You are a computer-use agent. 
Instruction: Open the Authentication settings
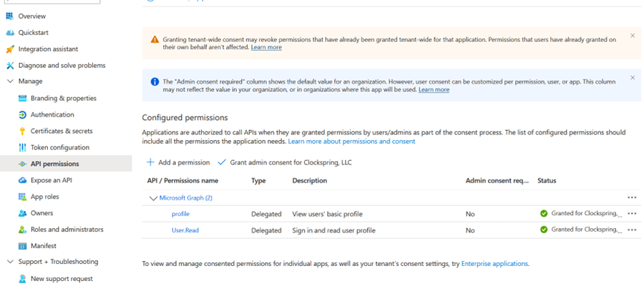tap(52, 114)
